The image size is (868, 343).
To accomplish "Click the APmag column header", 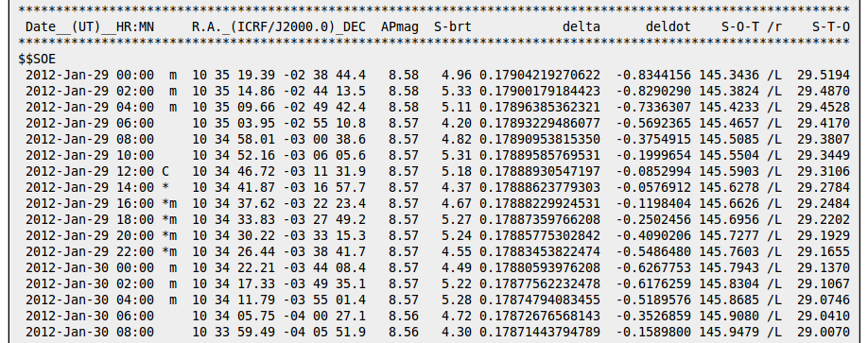I will [x=400, y=27].
